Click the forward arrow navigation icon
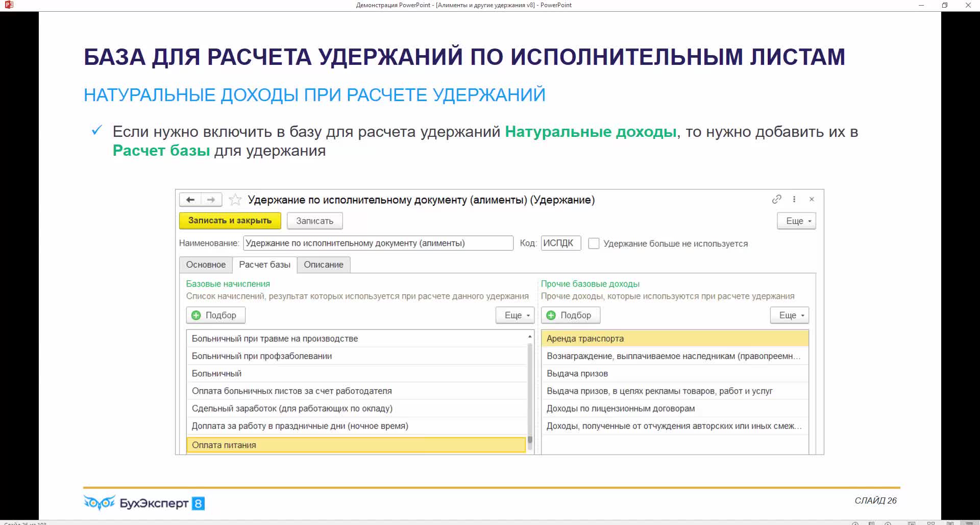980x525 pixels. 211,200
